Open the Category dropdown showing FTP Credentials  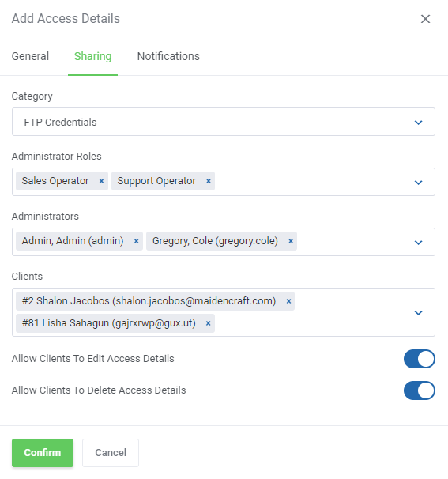[x=224, y=122]
